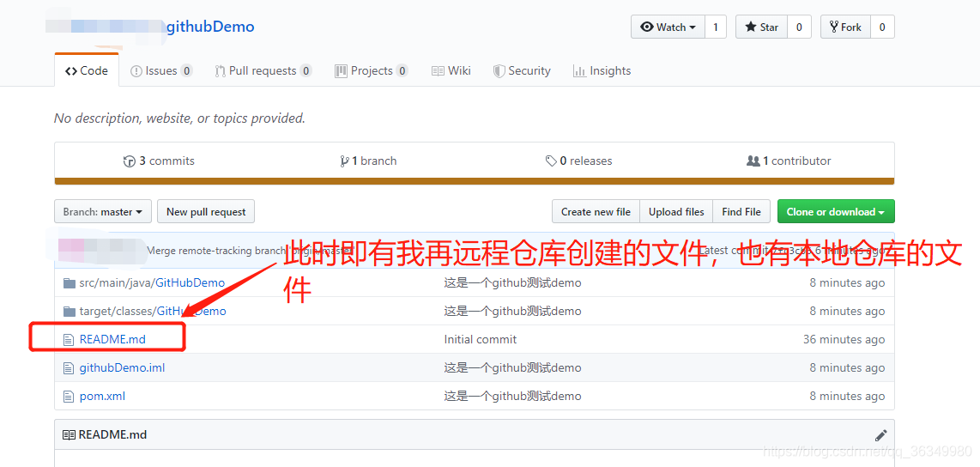Fork the repository
Viewport: 980px width, 467px height.
[845, 27]
